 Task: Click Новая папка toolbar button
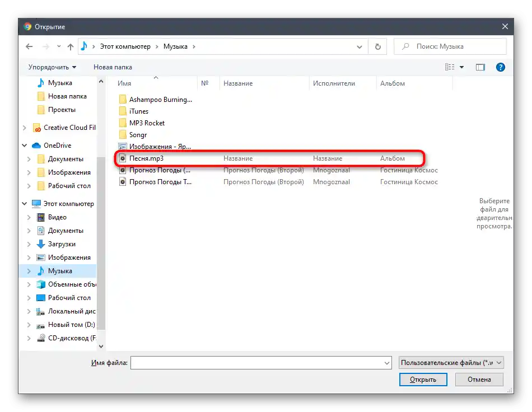point(113,67)
